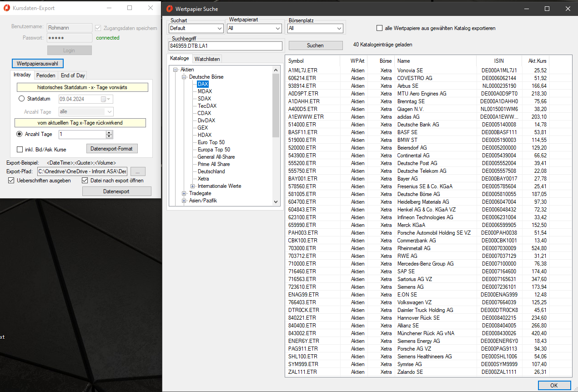Click the Datenexport-Format button

point(112,149)
